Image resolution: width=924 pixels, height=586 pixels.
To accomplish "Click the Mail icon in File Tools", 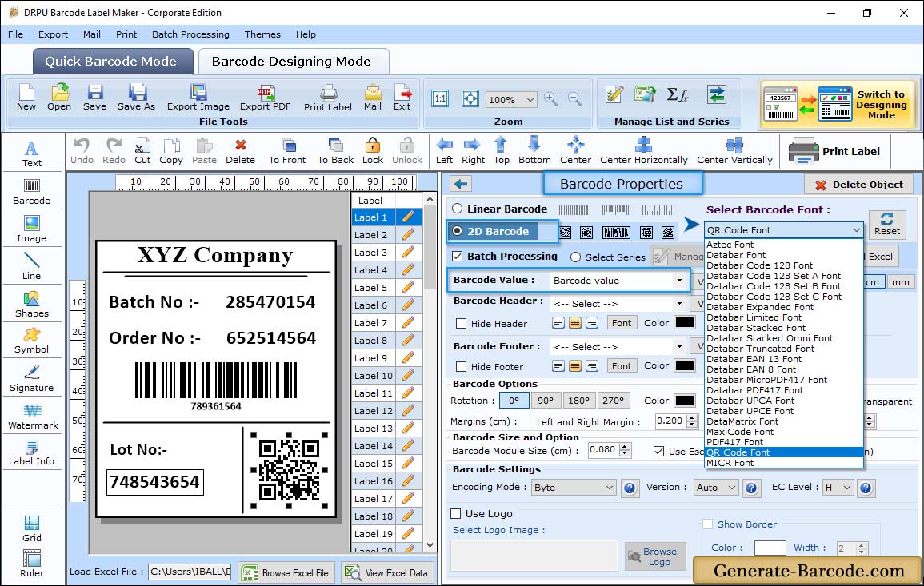I will click(x=373, y=98).
